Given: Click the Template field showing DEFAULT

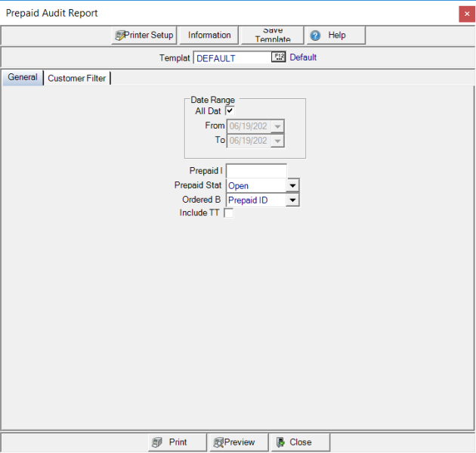Looking at the screenshot, I should pyautogui.click(x=231, y=58).
